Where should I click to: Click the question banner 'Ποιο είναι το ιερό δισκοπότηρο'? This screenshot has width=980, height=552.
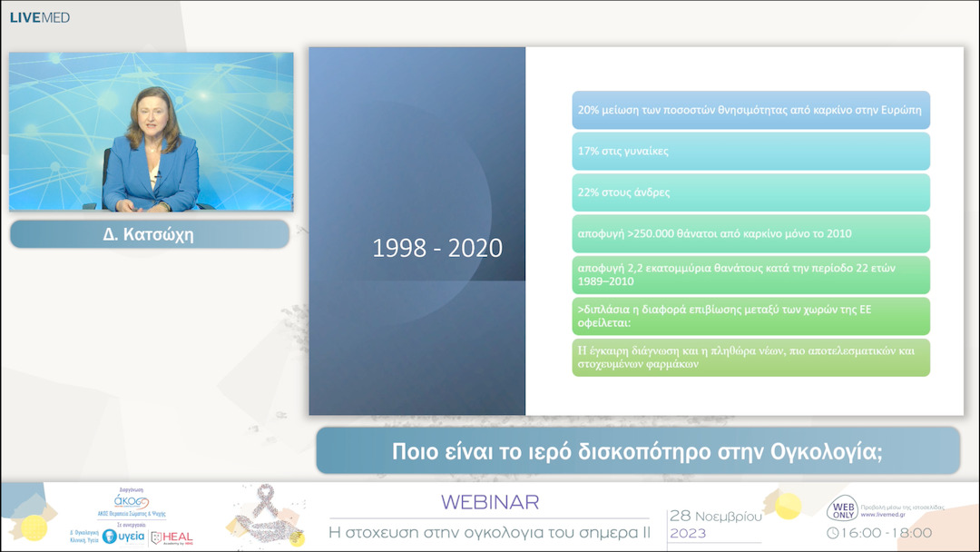(x=637, y=451)
